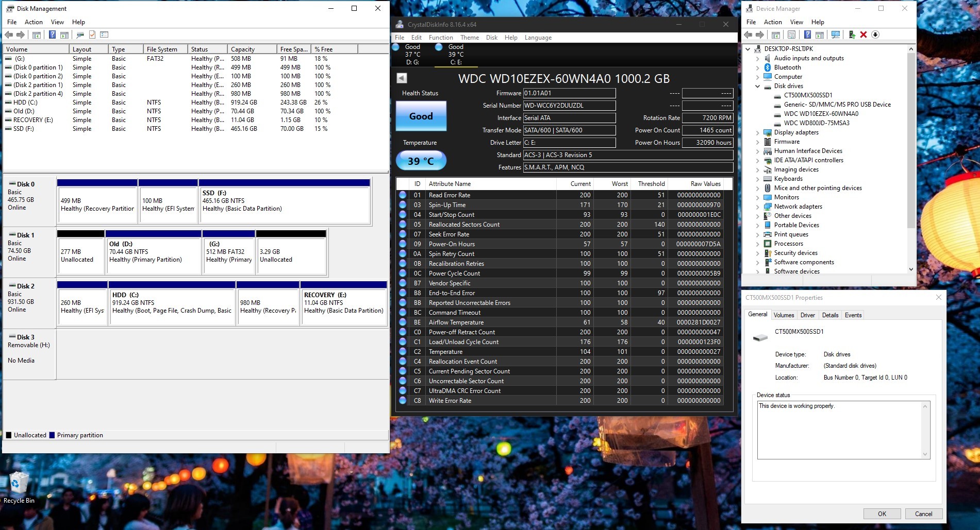Viewport: 980px width, 530px height.
Task: Click the Update driver icon in Device Manager
Action: [852, 35]
